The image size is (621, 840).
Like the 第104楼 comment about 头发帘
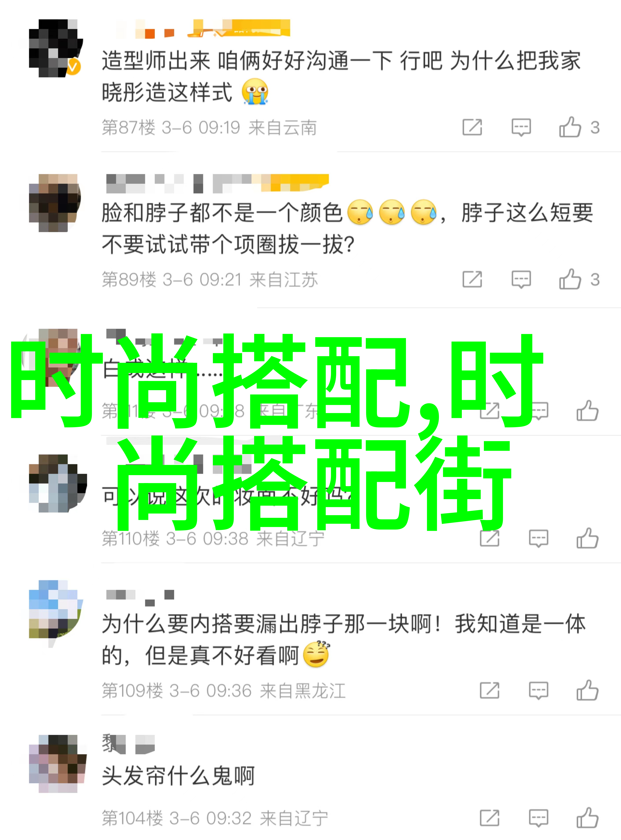click(587, 818)
